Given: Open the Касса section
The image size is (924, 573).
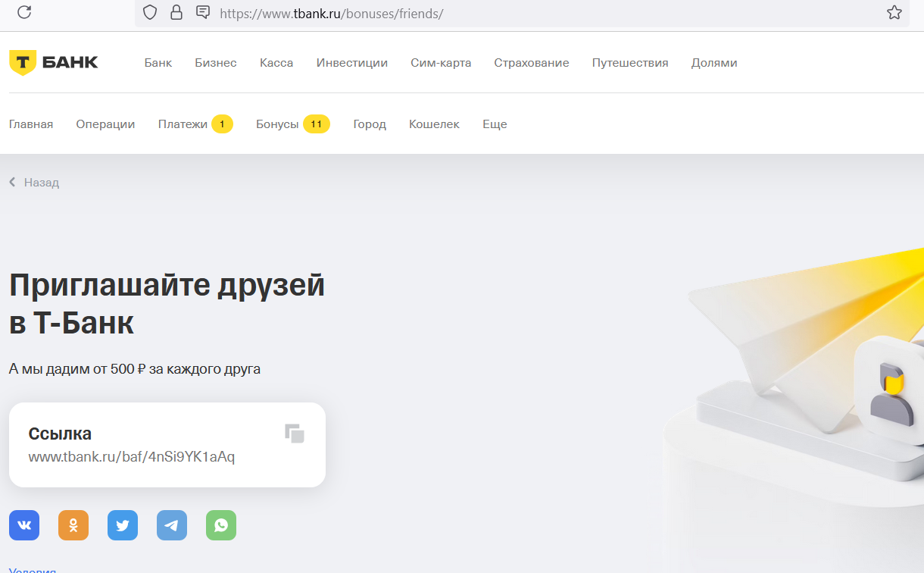Looking at the screenshot, I should (x=276, y=63).
